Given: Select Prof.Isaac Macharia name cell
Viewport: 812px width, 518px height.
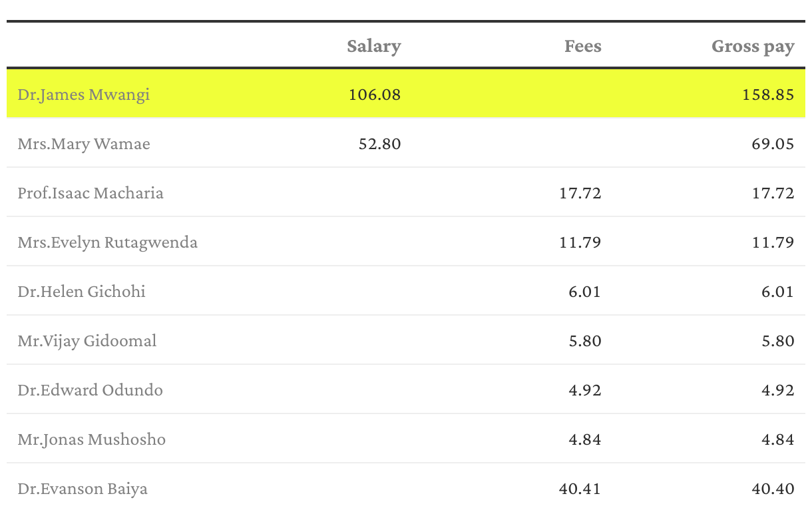Looking at the screenshot, I should tap(91, 193).
